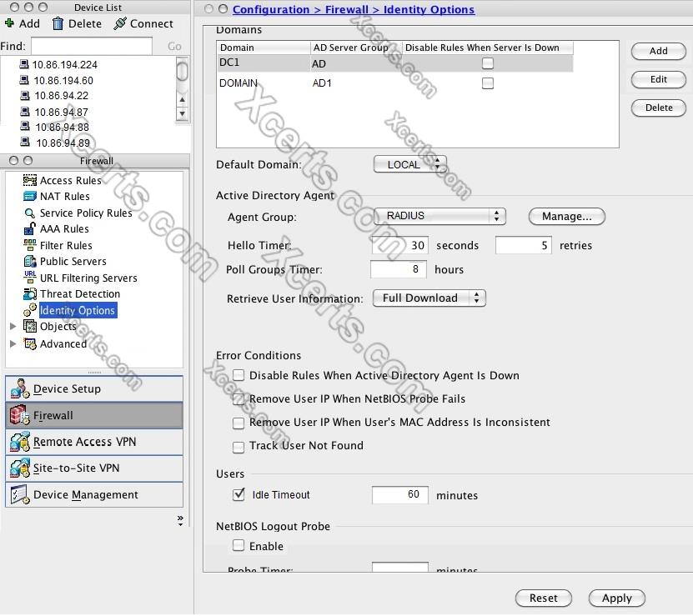
Task: Open the Default Domain dropdown
Action: tap(409, 165)
